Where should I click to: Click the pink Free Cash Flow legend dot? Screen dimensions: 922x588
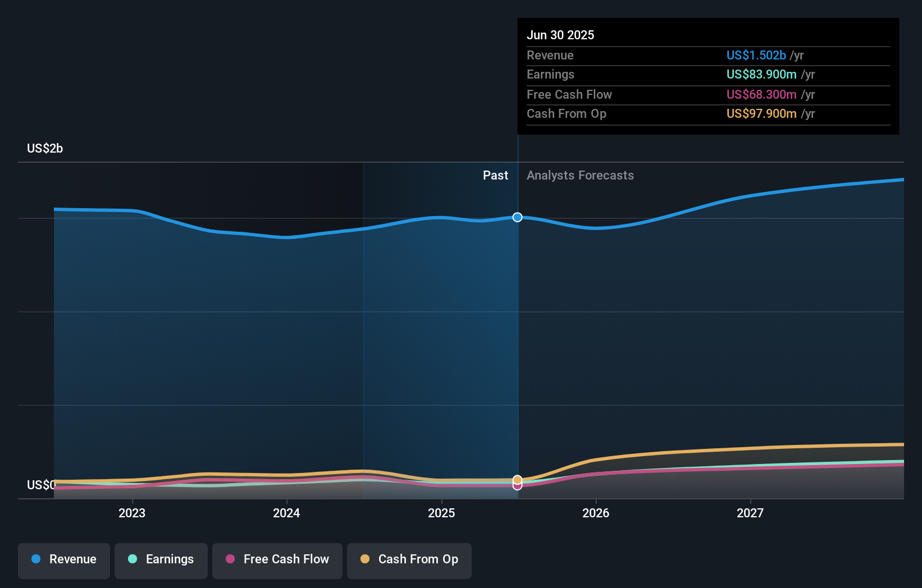(x=230, y=559)
